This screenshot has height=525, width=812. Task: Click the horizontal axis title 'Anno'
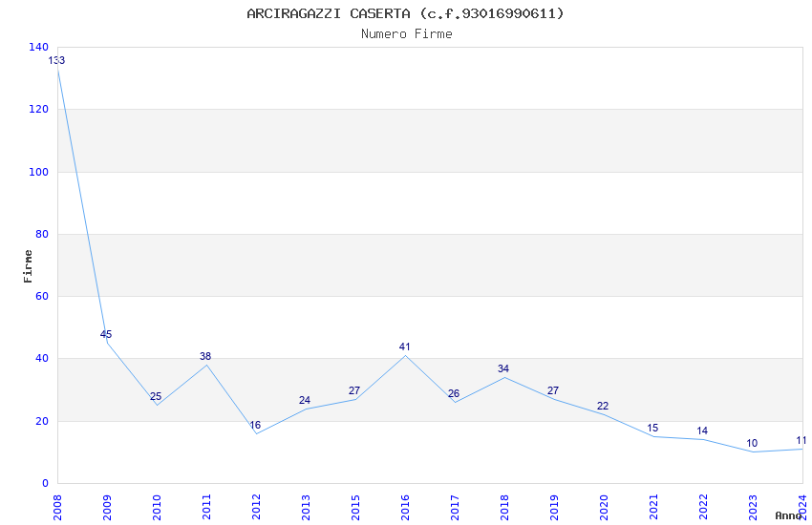pyautogui.click(x=788, y=515)
